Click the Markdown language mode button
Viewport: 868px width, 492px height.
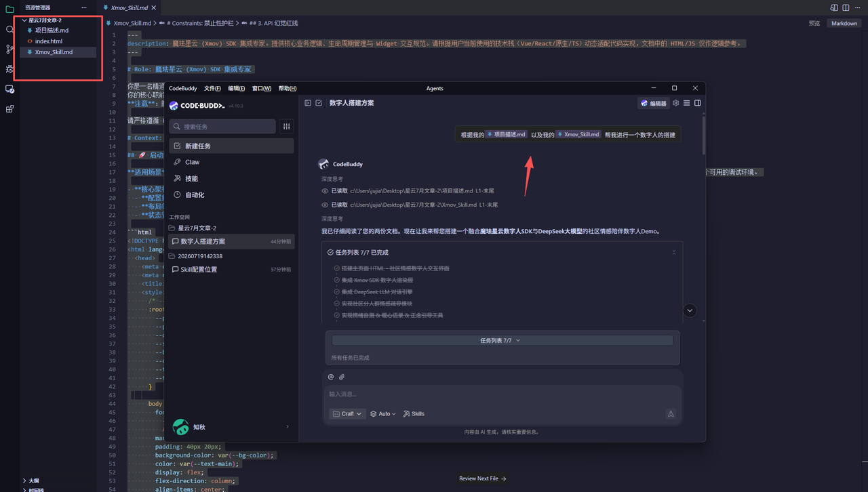pyautogui.click(x=844, y=23)
